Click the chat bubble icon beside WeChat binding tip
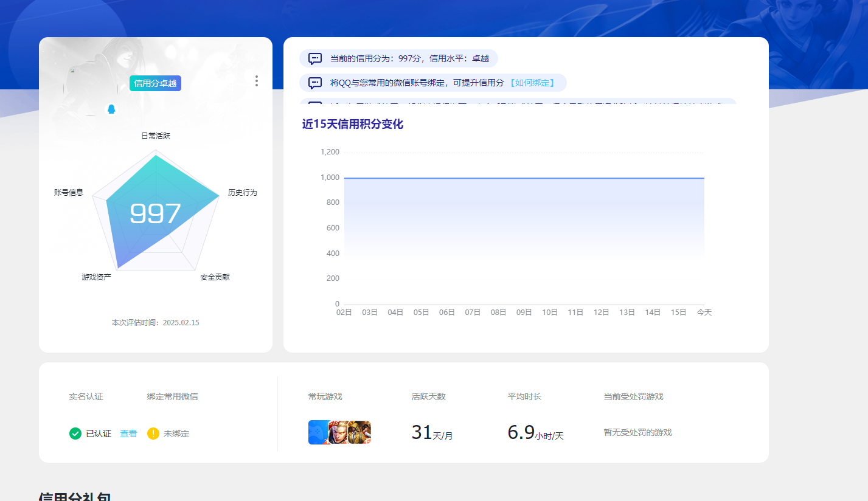 point(315,83)
